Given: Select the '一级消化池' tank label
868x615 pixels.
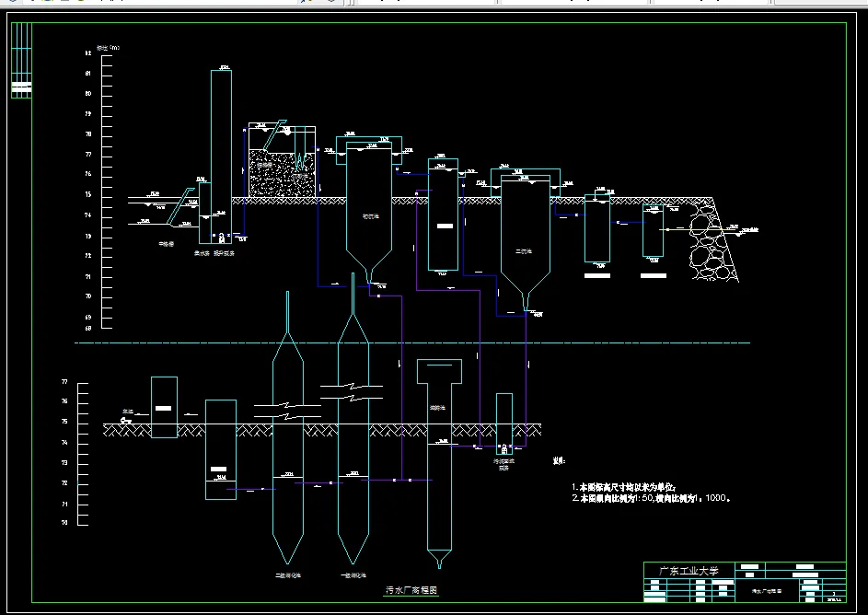Looking at the screenshot, I should pos(353,575).
